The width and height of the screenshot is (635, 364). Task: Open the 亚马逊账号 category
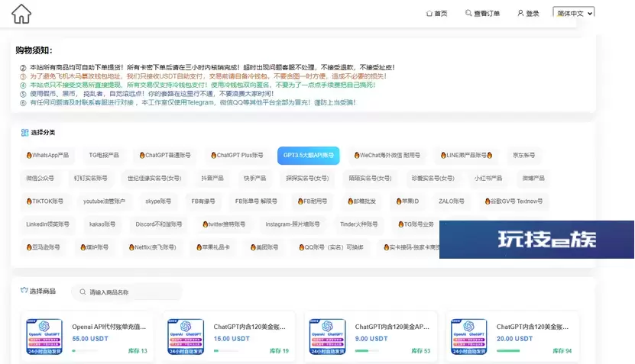pyautogui.click(x=43, y=247)
